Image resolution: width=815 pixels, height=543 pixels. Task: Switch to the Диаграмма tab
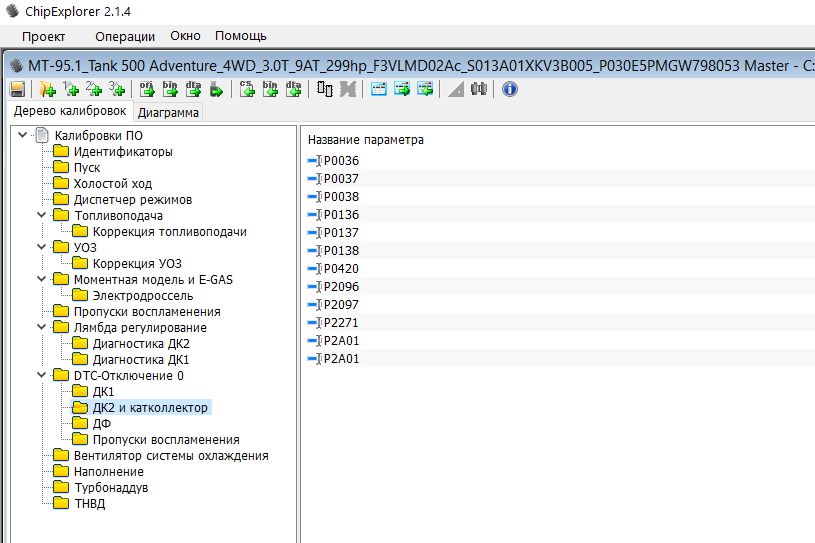168,113
